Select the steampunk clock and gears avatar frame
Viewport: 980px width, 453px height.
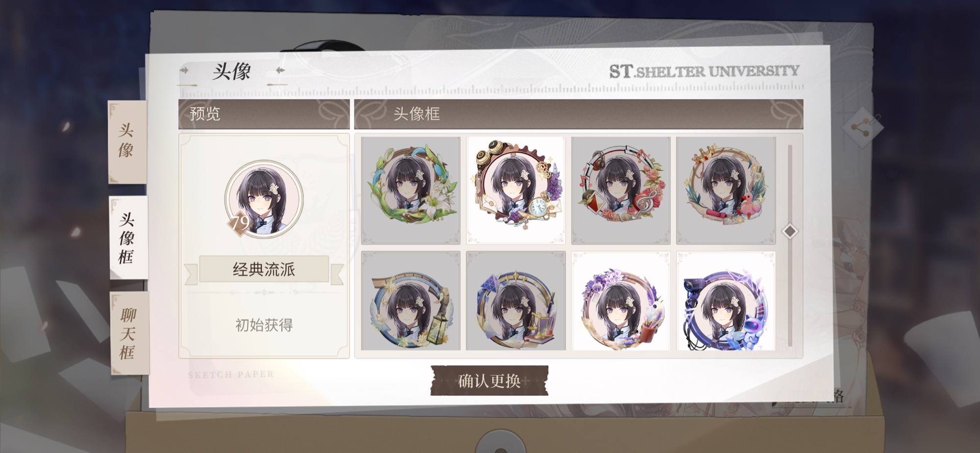(516, 190)
